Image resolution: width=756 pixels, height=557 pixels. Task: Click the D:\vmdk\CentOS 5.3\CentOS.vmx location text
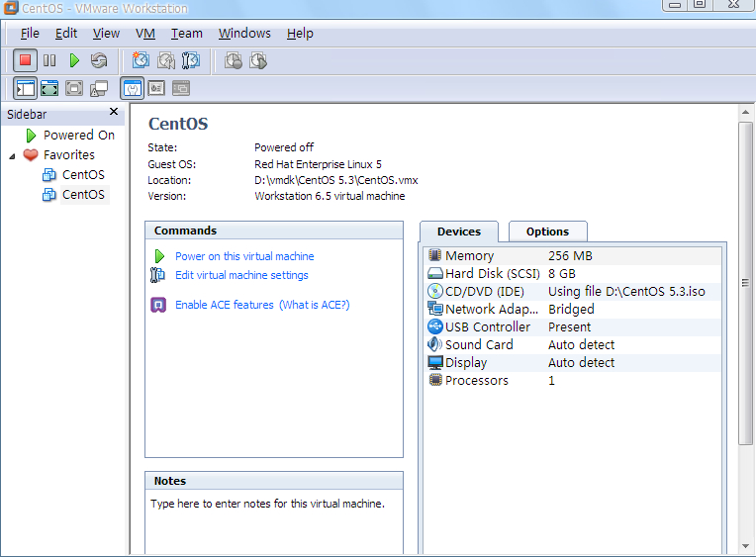tap(336, 180)
